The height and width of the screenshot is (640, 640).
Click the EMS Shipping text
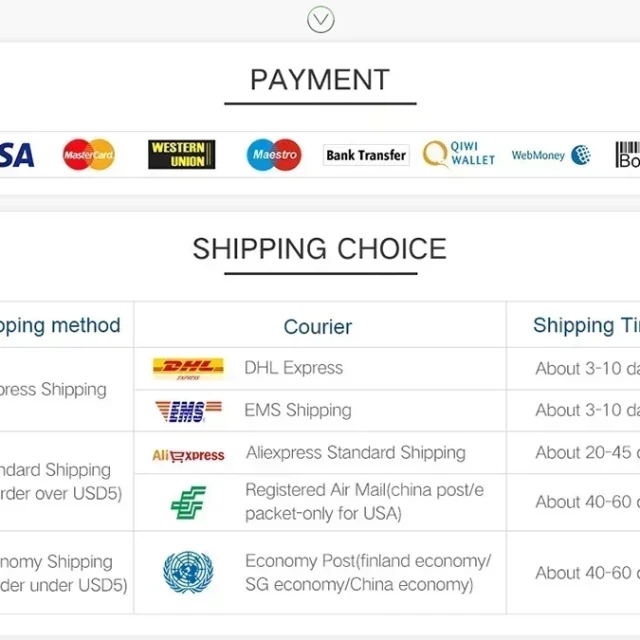point(298,410)
